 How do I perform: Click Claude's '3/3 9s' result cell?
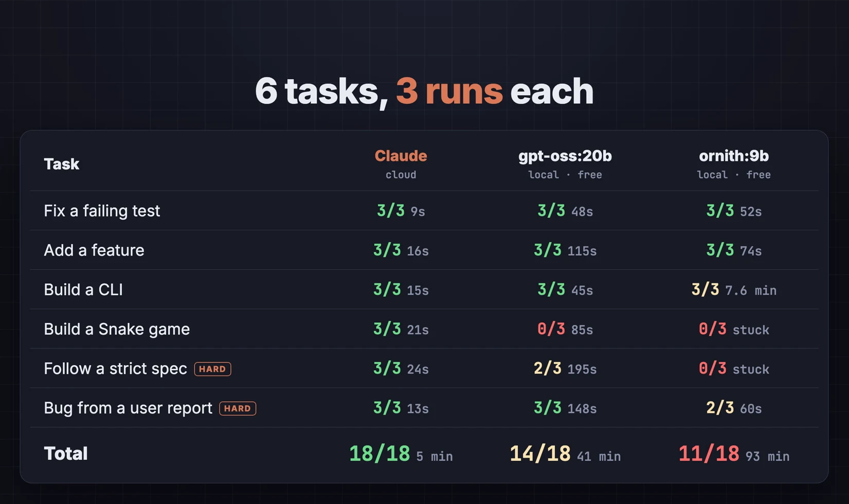pos(401,211)
